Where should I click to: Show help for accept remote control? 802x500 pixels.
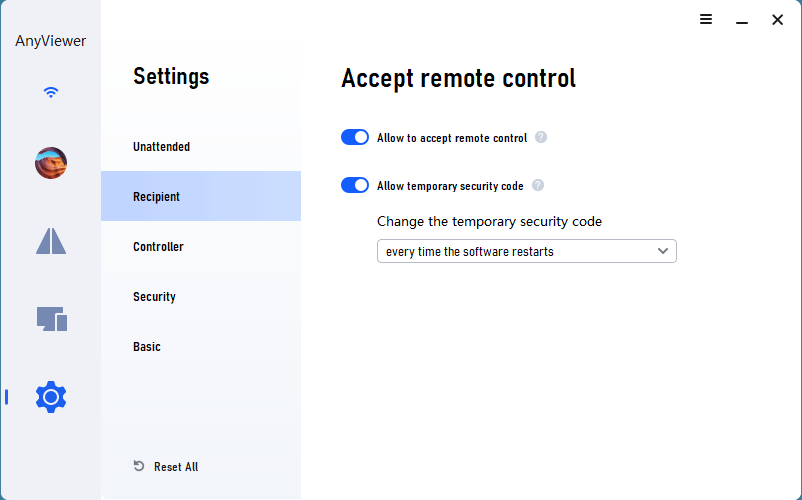point(541,138)
